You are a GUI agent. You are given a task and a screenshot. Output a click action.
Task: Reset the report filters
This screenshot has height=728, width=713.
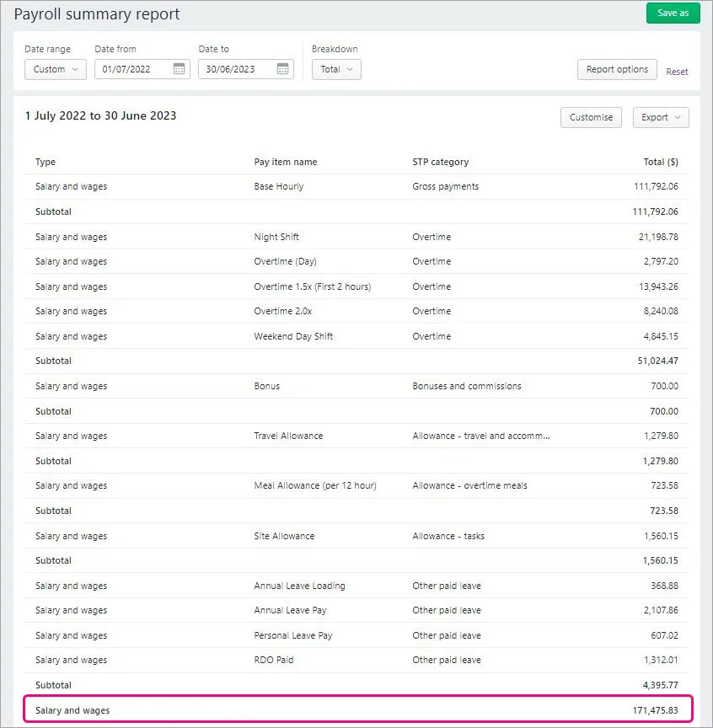pyautogui.click(x=677, y=73)
